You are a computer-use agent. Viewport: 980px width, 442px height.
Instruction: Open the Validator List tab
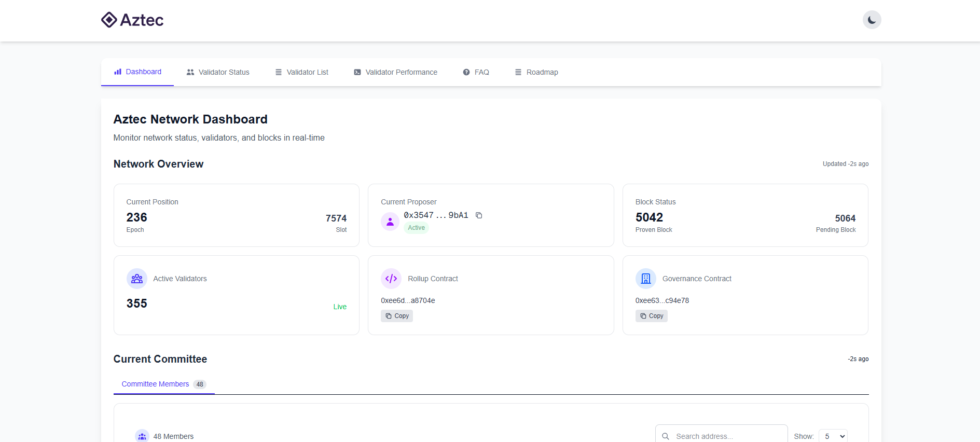point(301,72)
